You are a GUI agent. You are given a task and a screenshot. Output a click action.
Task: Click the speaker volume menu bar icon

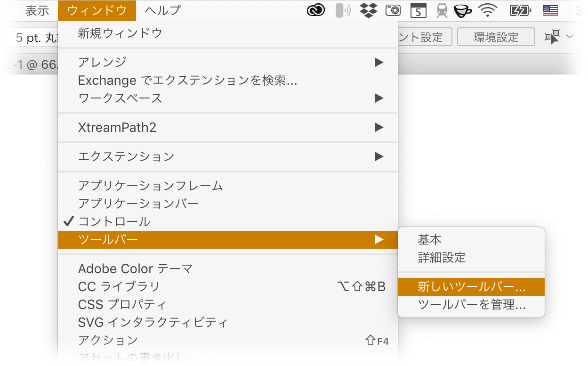pyautogui.click(x=343, y=10)
